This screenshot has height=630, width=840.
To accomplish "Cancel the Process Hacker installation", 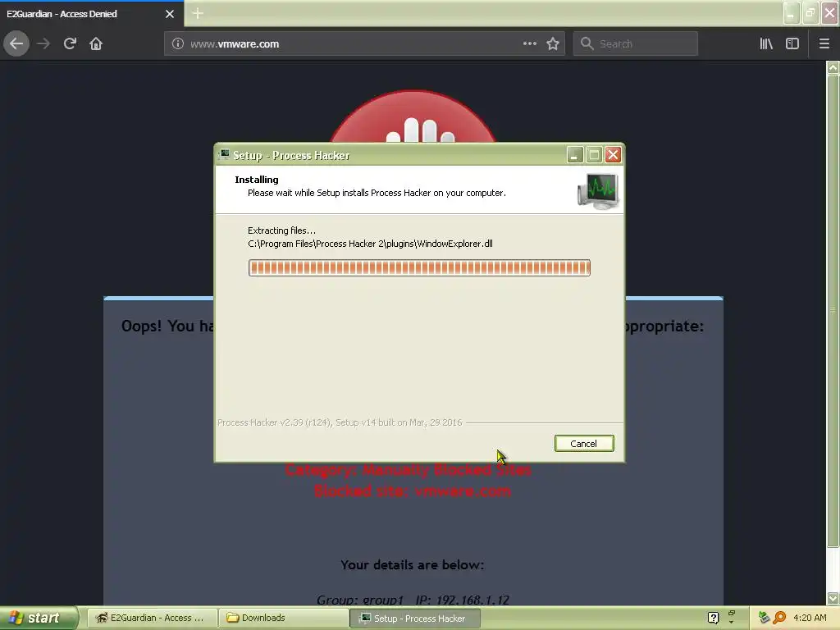I will 584,444.
